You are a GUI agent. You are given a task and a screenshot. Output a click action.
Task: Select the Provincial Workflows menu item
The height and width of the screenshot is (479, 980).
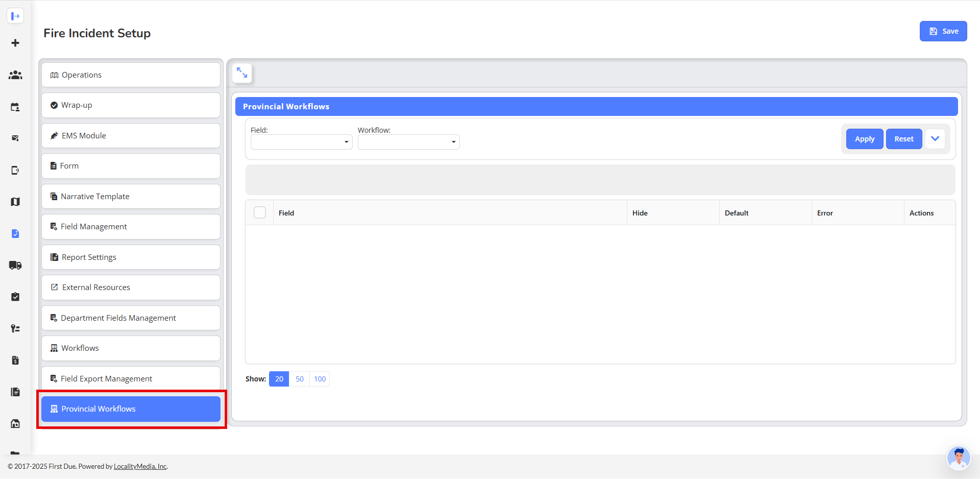click(131, 409)
